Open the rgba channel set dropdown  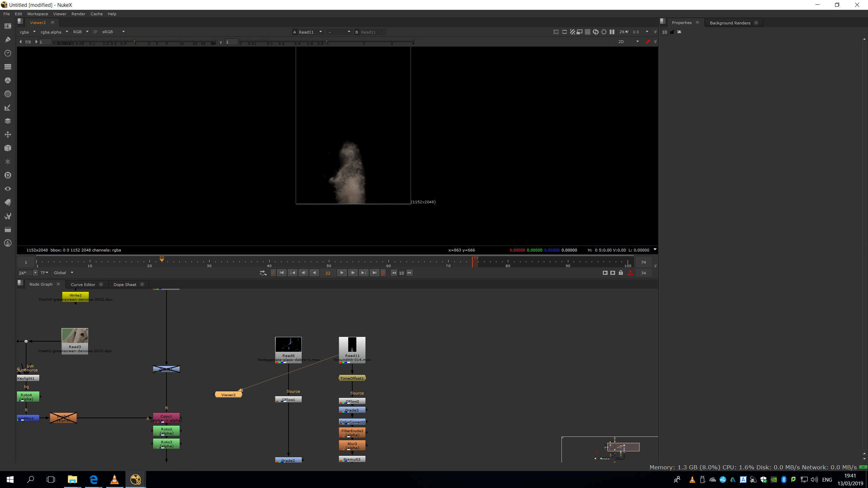tap(27, 32)
